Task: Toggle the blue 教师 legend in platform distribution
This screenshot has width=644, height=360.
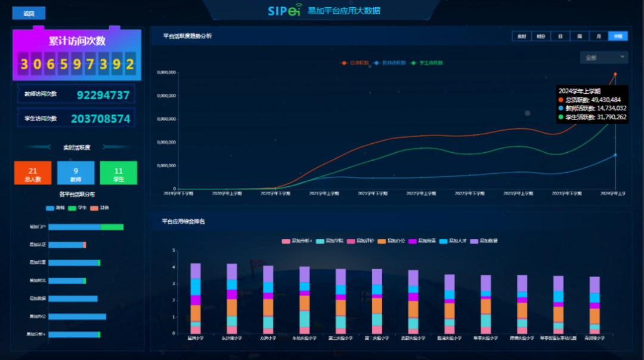Action: pyautogui.click(x=55, y=208)
